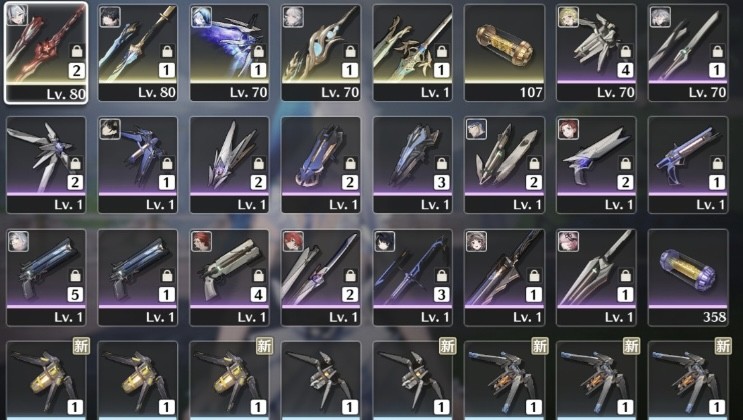Pick the white pistol with rank 4
Viewport: 743px width, 420px height.
[229, 278]
